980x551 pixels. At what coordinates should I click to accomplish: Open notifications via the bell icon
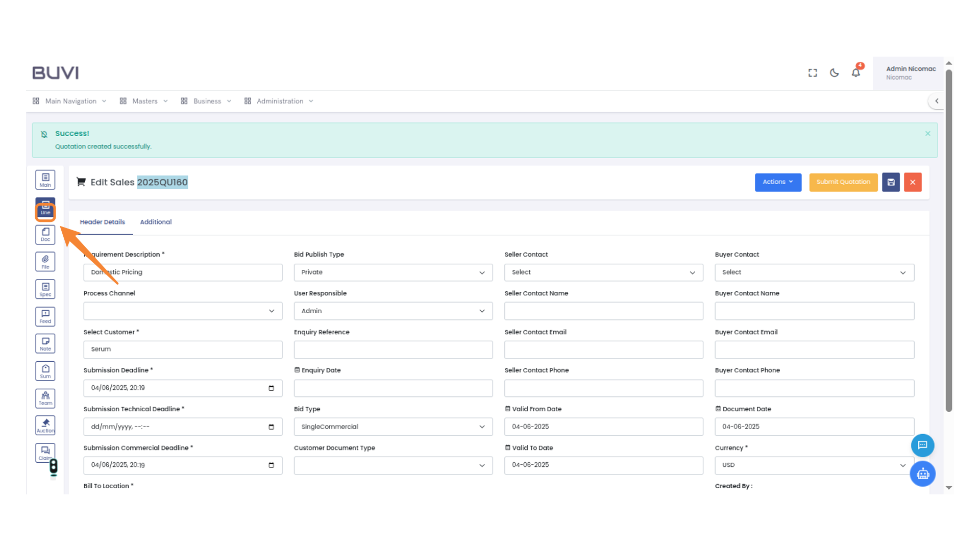pyautogui.click(x=855, y=73)
